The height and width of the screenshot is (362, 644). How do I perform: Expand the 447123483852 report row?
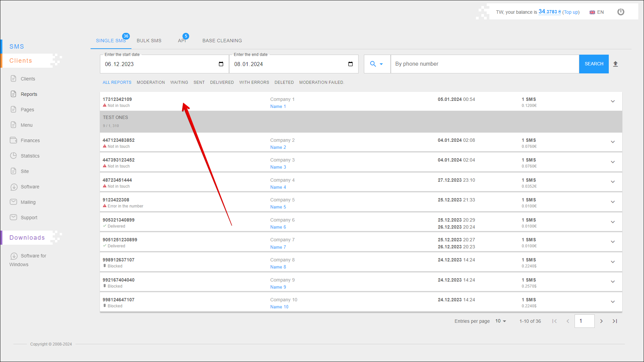pos(612,142)
